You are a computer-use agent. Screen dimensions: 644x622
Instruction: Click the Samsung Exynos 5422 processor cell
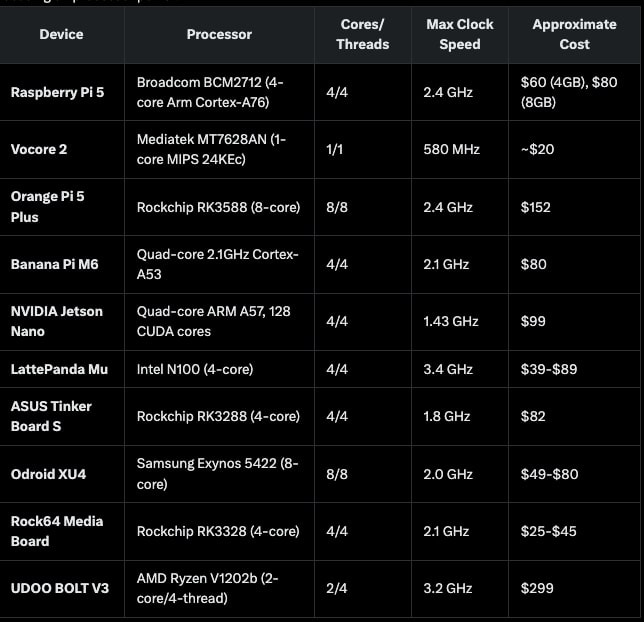(217, 474)
